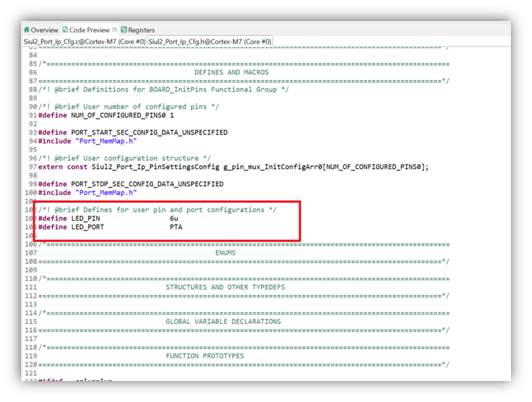Click the NUM_OF_CONFIGURED_PINS0 define line

(106, 115)
